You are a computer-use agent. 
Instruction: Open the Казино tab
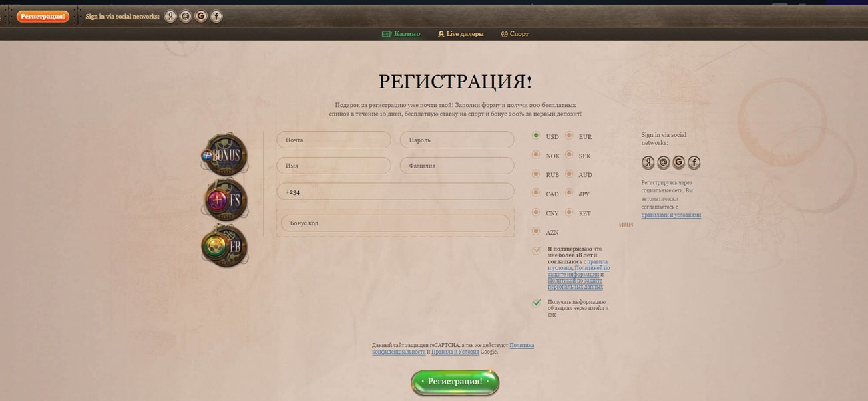(401, 33)
